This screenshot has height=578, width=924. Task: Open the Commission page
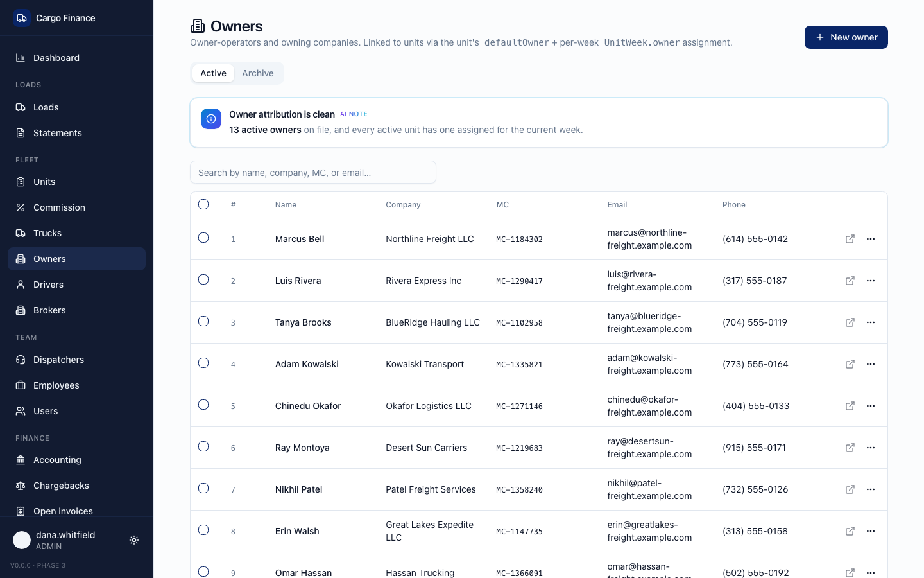pyautogui.click(x=76, y=207)
